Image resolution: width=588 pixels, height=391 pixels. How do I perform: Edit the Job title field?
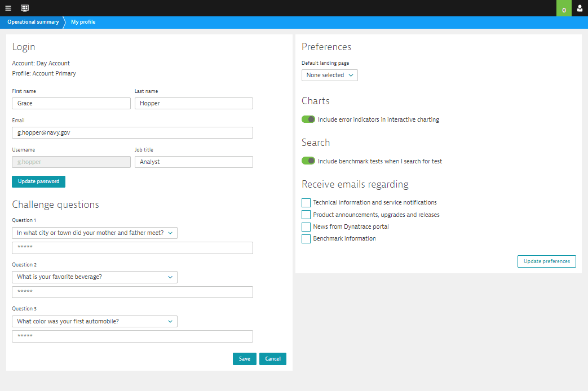pos(194,162)
